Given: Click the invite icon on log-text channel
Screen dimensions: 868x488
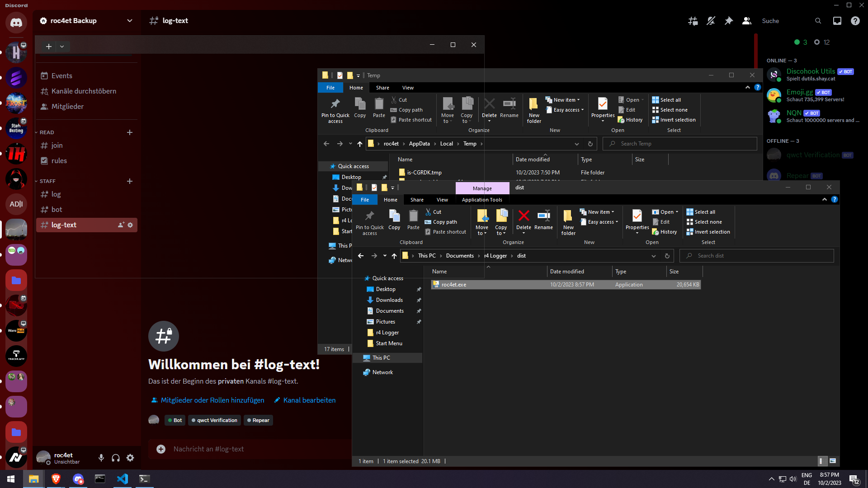Looking at the screenshot, I should [x=121, y=225].
